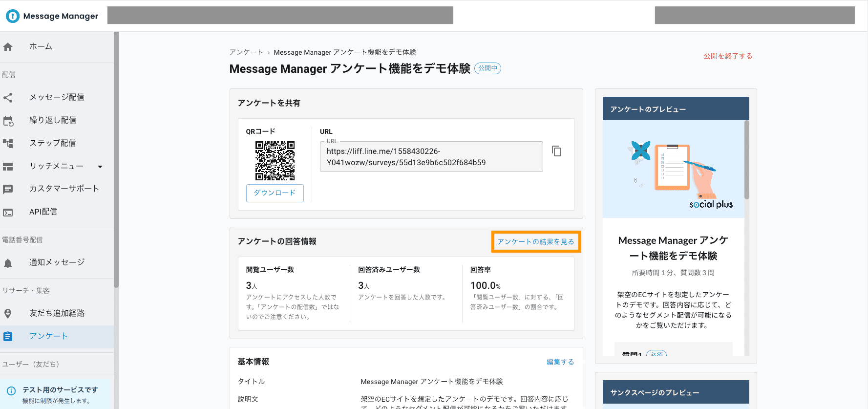Click the share icon for メッセージ配信
868x409 pixels.
(8, 97)
